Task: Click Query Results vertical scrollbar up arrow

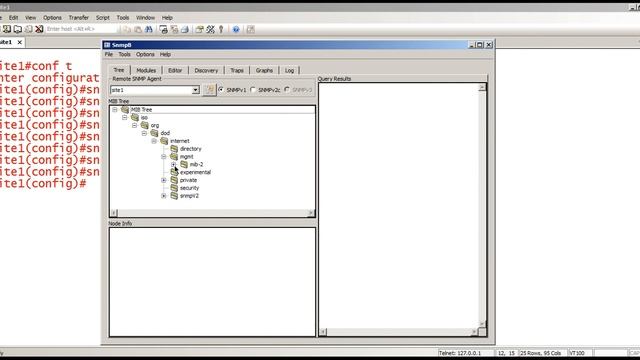Action: (x=482, y=87)
